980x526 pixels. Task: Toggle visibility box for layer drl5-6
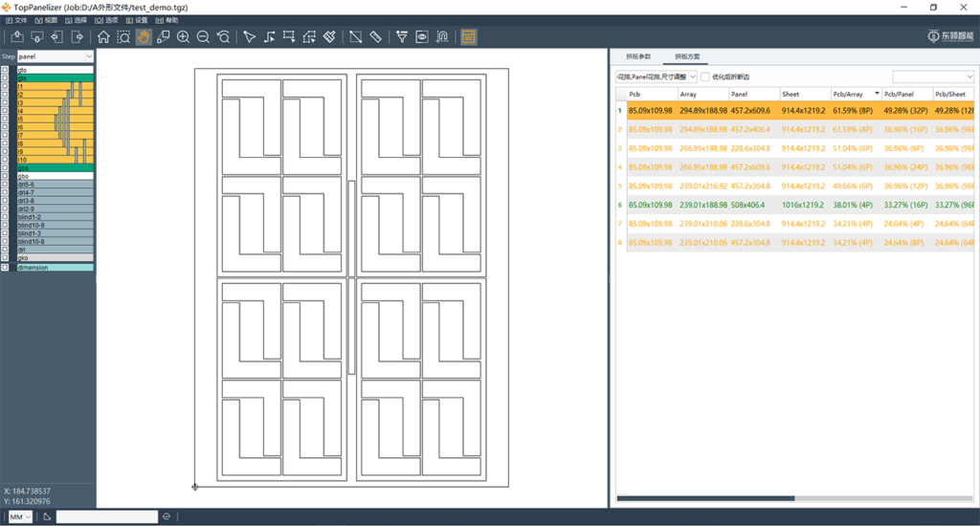5,185
